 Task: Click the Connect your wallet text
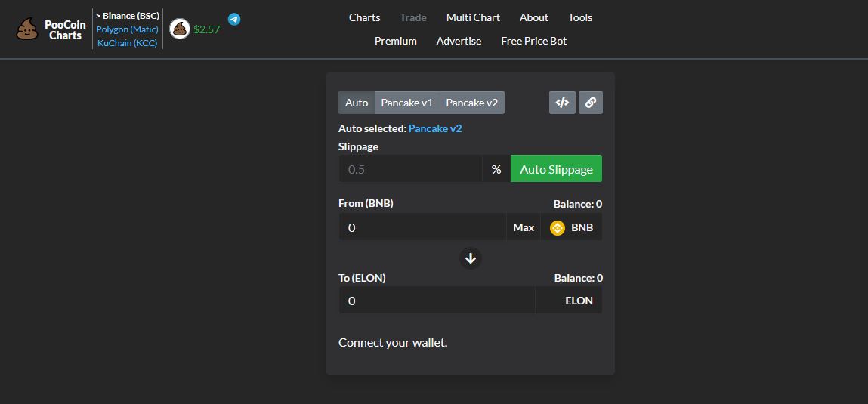tap(393, 343)
